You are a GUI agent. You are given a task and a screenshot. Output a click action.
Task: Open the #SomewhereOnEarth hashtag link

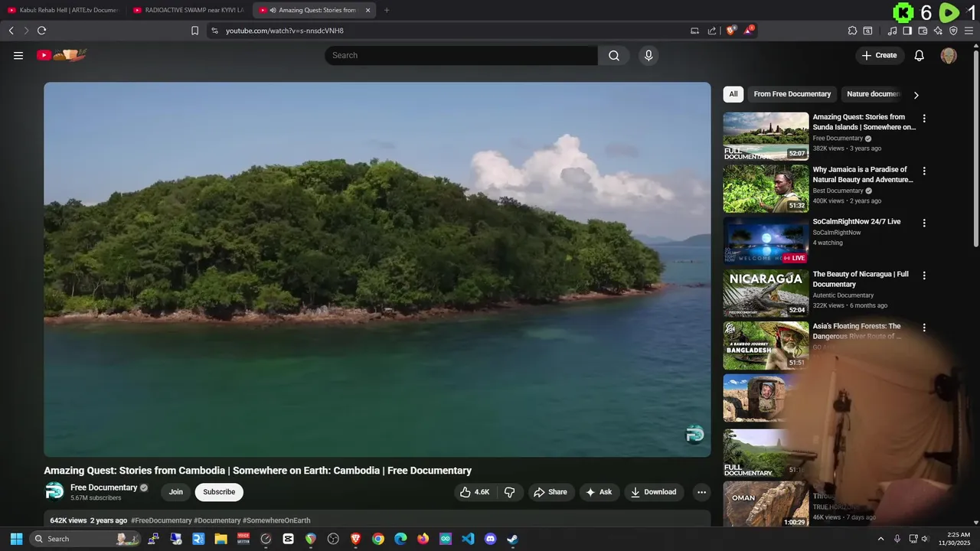pos(276,520)
